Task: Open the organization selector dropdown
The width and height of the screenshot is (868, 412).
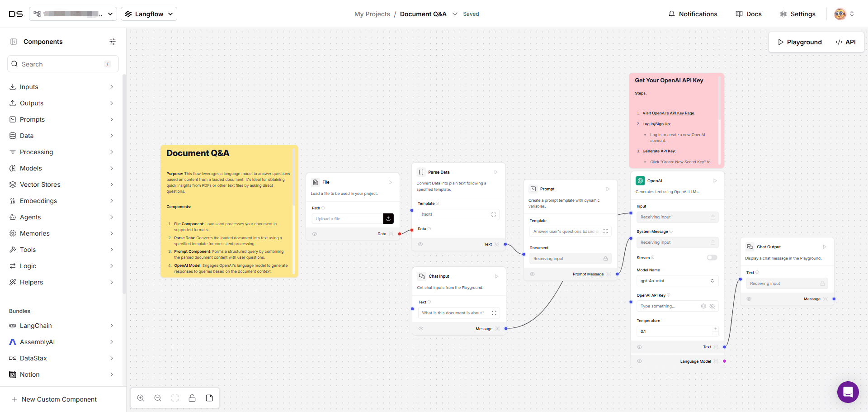Action: (73, 14)
